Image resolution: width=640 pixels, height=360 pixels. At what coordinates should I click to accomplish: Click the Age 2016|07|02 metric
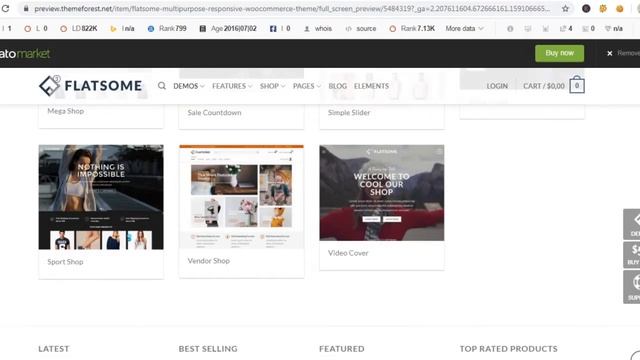(x=228, y=29)
